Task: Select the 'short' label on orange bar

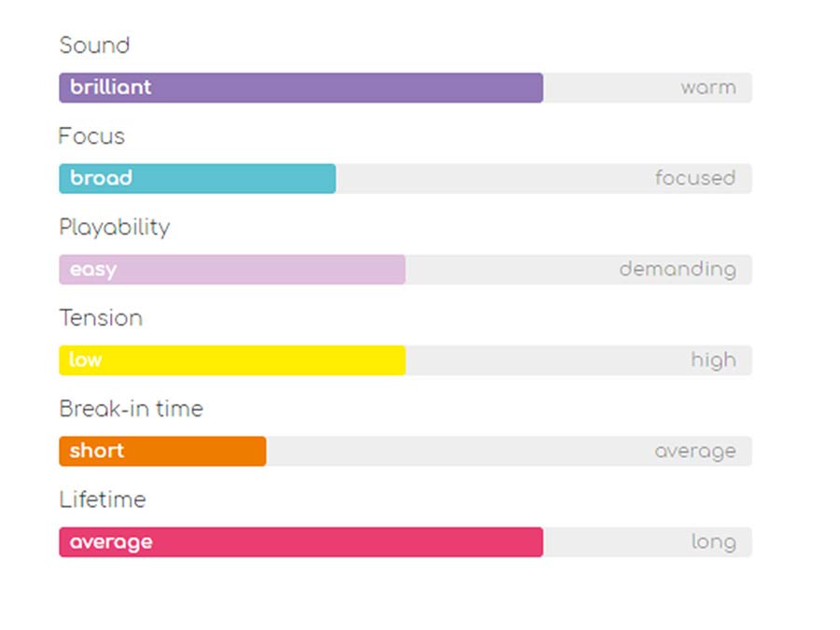Action: click(x=97, y=451)
